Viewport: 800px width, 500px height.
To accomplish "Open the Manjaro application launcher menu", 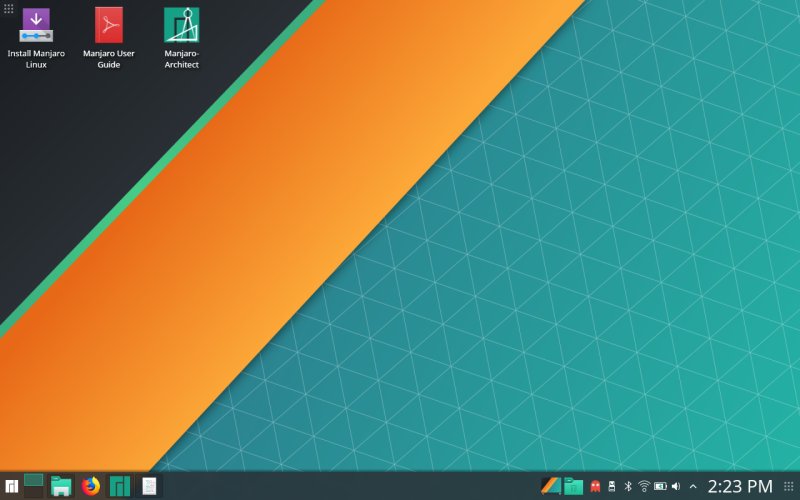I will [x=11, y=486].
